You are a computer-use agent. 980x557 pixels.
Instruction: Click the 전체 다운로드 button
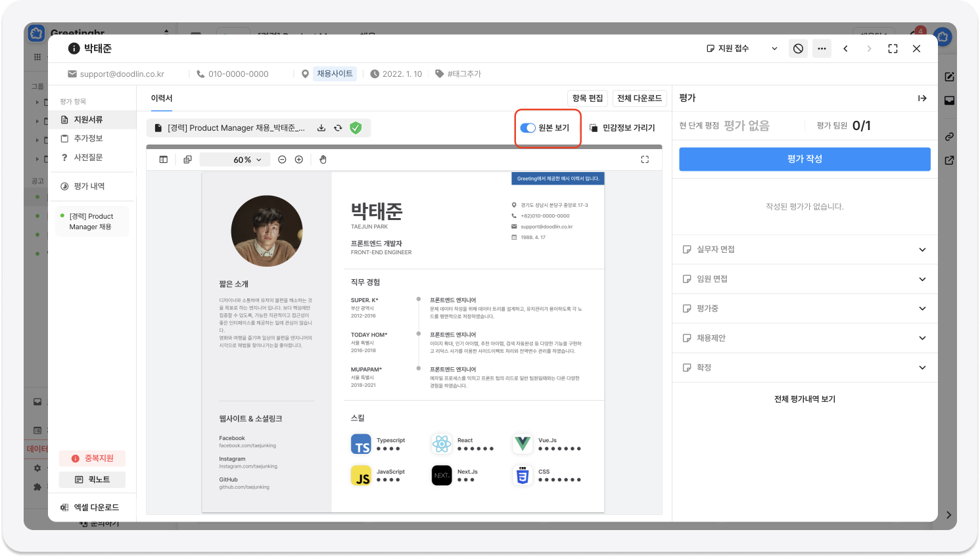[x=640, y=99]
